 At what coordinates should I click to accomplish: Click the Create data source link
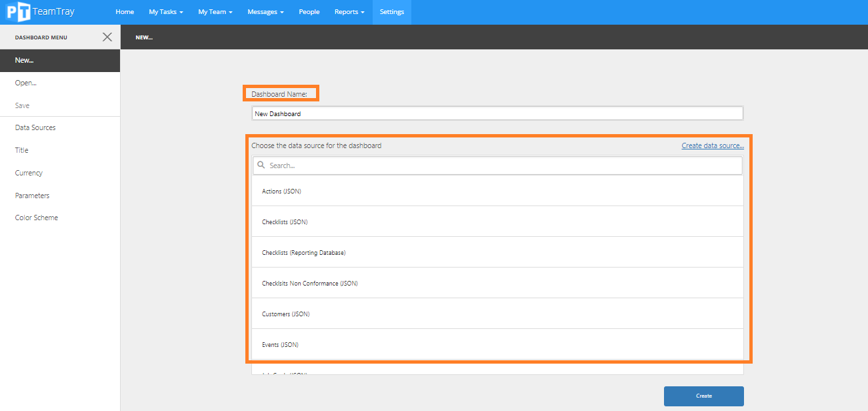(x=712, y=145)
